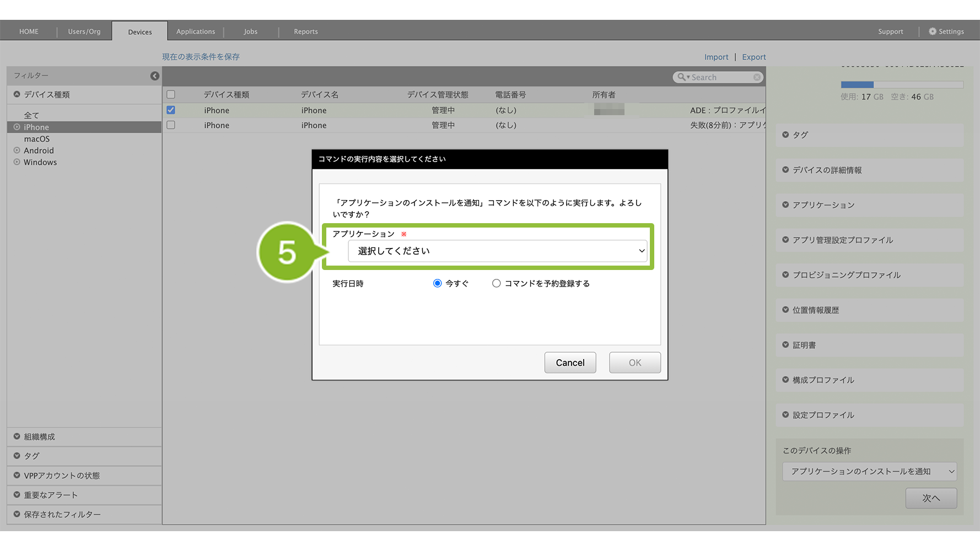Uncheck the first iPhone row checkbox
Image resolution: width=980 pixels, height=551 pixels.
pyautogui.click(x=171, y=110)
